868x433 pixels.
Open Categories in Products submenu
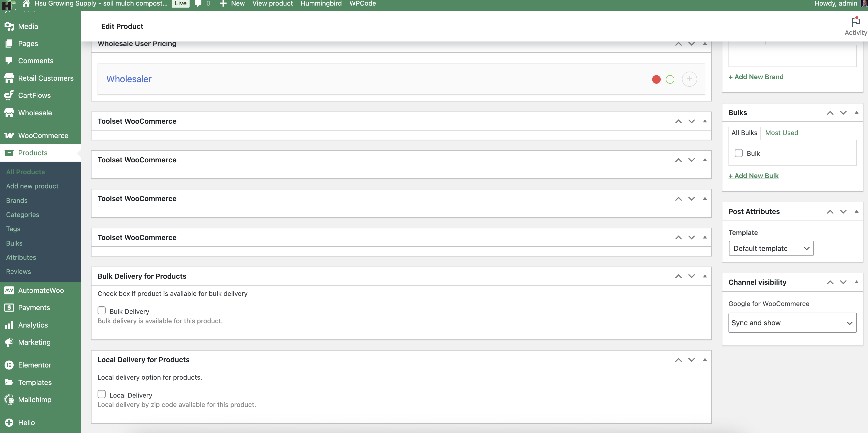22,214
